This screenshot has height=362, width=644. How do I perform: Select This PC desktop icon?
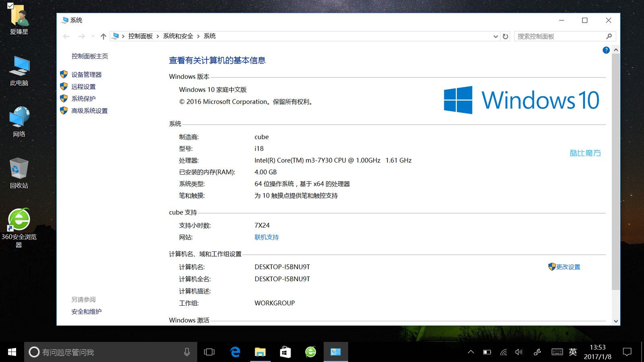point(19,71)
